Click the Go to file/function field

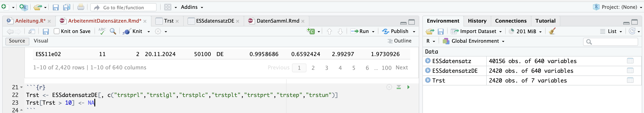(x=123, y=7)
